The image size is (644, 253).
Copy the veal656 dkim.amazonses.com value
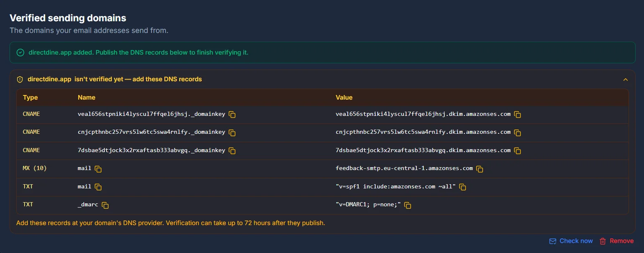[x=518, y=115]
